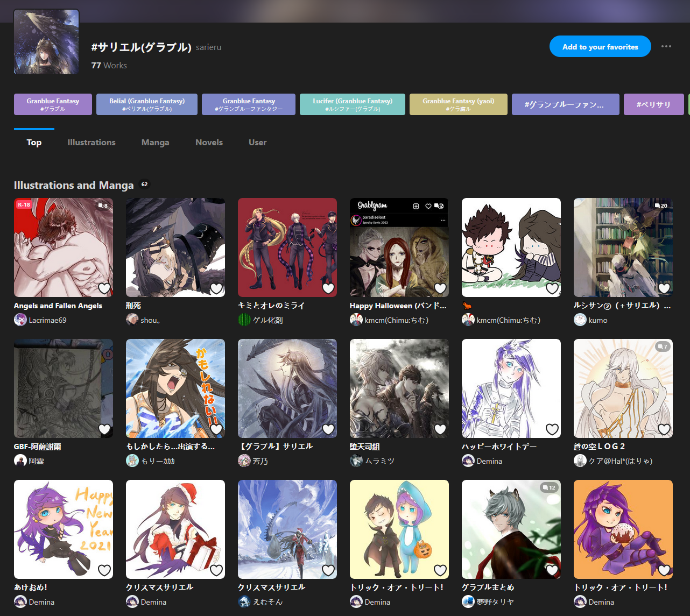Switch to the Manga tab
The width and height of the screenshot is (690, 616).
(156, 143)
